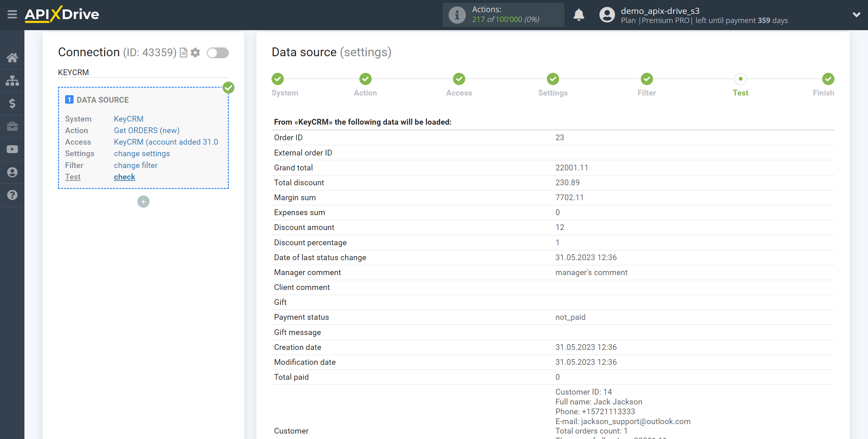Image resolution: width=868 pixels, height=439 pixels.
Task: Click customer e-mail jackson_support@outlook.com
Action: [x=636, y=421]
